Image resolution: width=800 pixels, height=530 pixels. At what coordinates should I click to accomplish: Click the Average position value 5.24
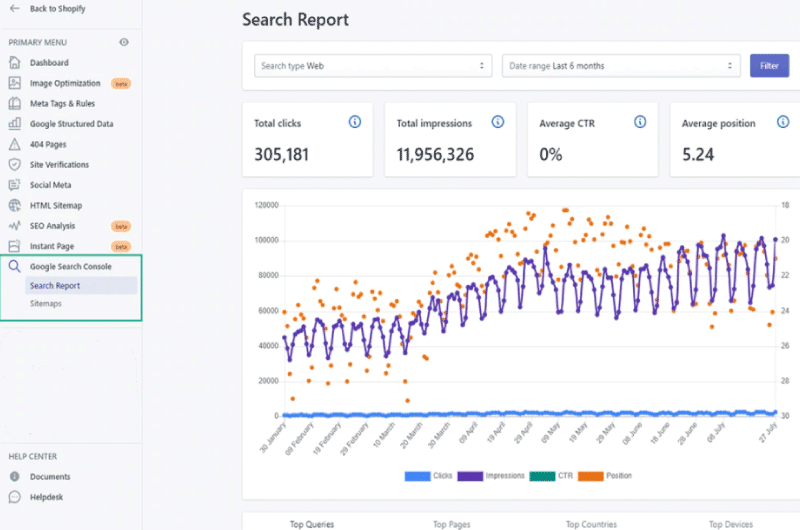pyautogui.click(x=698, y=154)
